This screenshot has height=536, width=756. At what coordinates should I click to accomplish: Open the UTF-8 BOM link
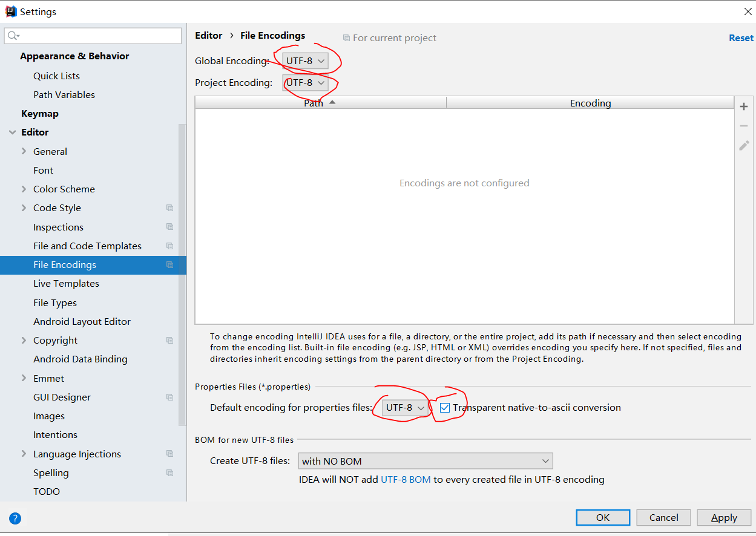(406, 479)
